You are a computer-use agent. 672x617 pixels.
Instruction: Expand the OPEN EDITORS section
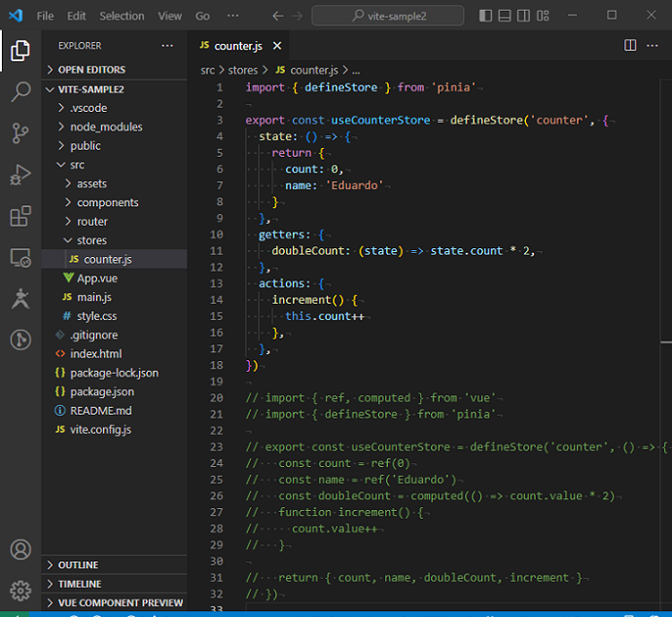click(x=114, y=69)
